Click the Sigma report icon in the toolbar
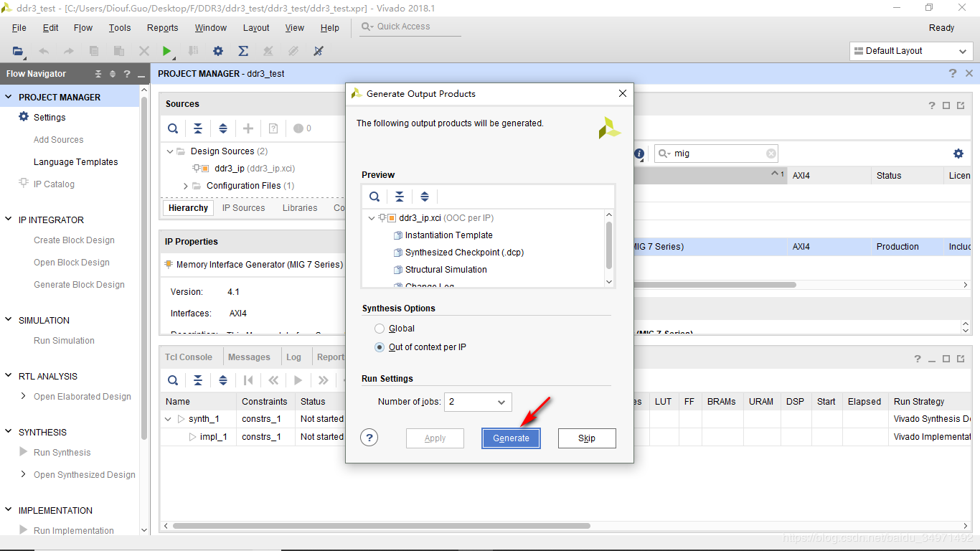This screenshot has width=980, height=551. coord(243,51)
